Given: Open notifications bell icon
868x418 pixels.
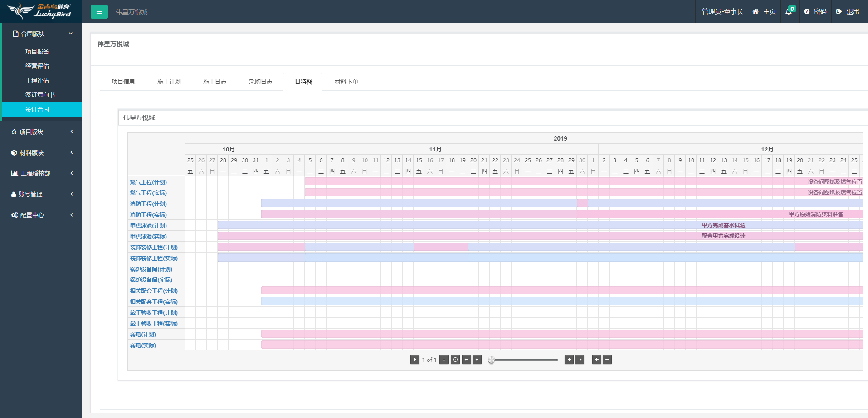Looking at the screenshot, I should tap(789, 11).
